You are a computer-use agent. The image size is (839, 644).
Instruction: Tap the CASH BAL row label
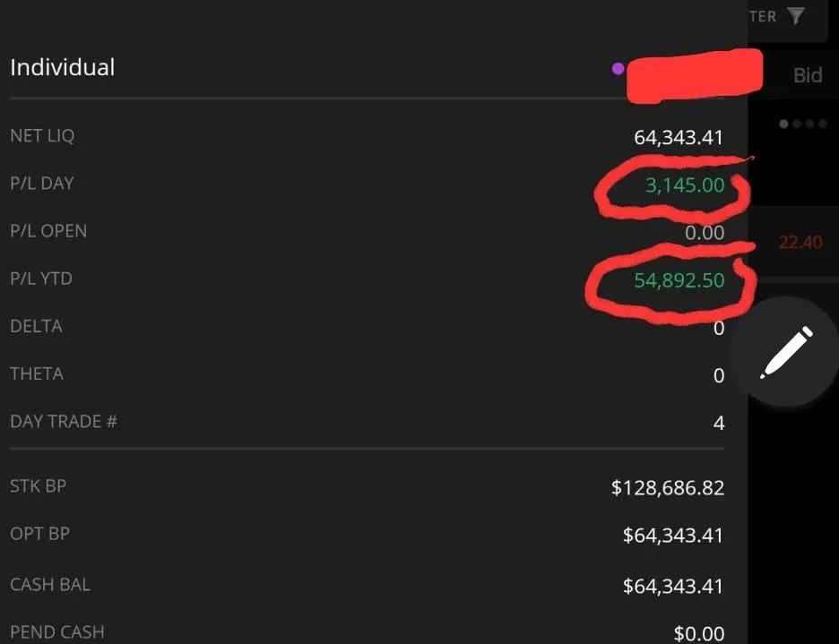[x=50, y=584]
